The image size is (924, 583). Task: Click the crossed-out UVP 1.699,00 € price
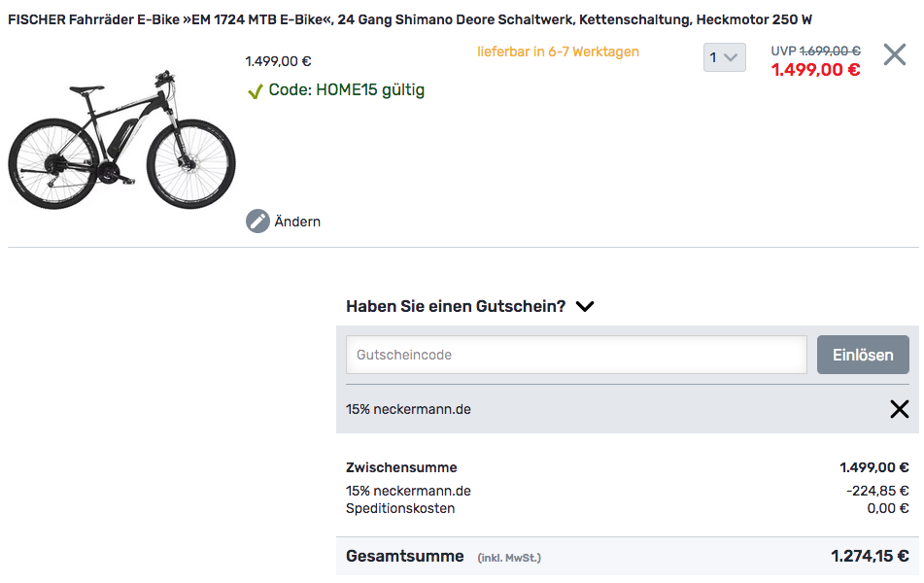click(829, 51)
